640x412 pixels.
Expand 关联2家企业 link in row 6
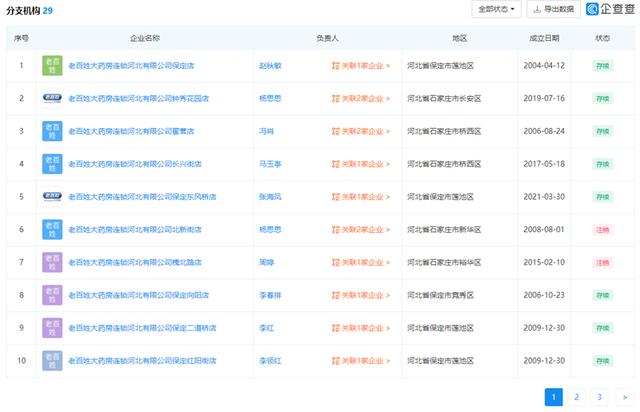pos(361,229)
